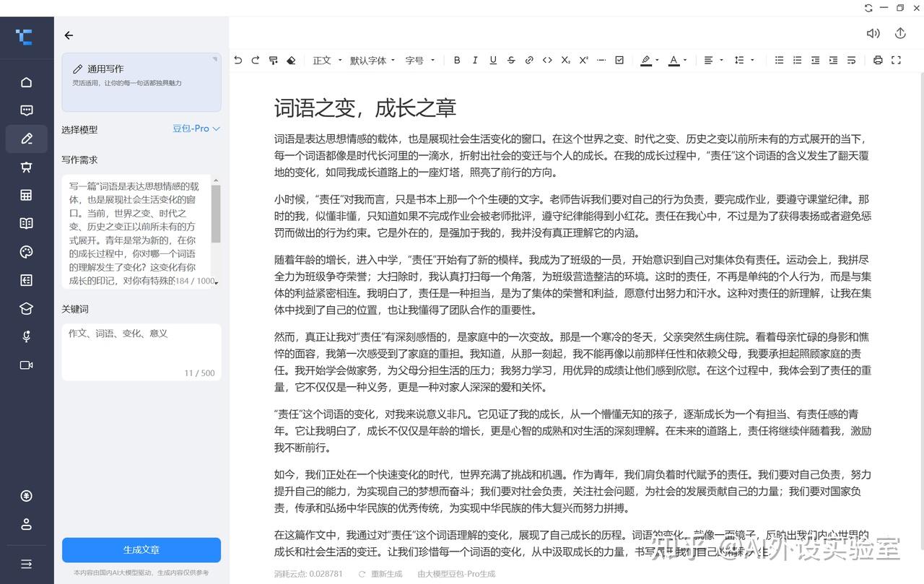Click the 消耗云点: 0.028781 status text
The height and width of the screenshot is (584, 924).
[308, 574]
